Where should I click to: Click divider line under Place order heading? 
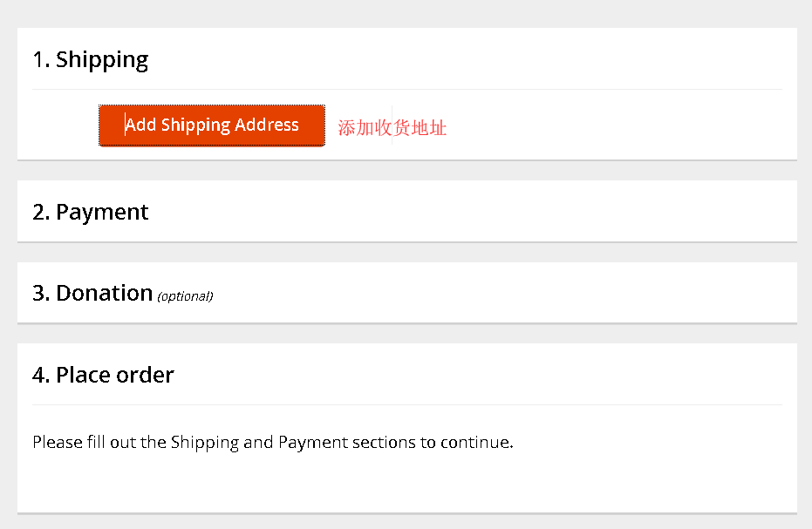pos(406,404)
